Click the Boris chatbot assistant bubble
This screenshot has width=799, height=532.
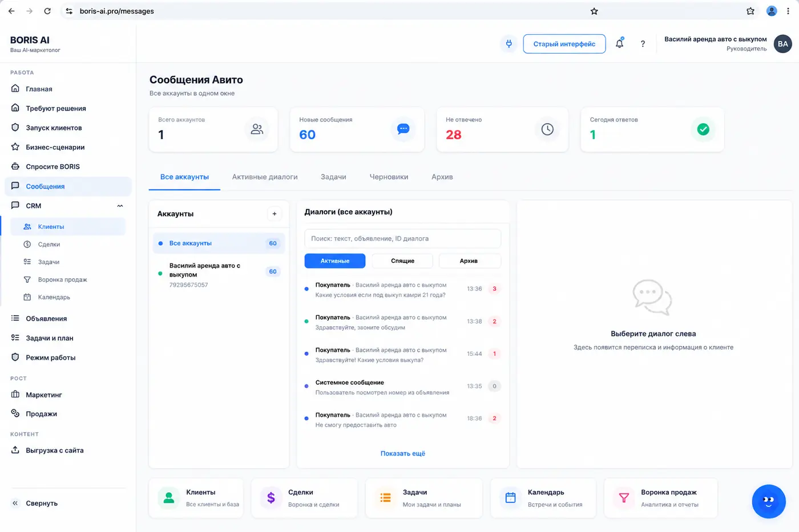point(768,501)
